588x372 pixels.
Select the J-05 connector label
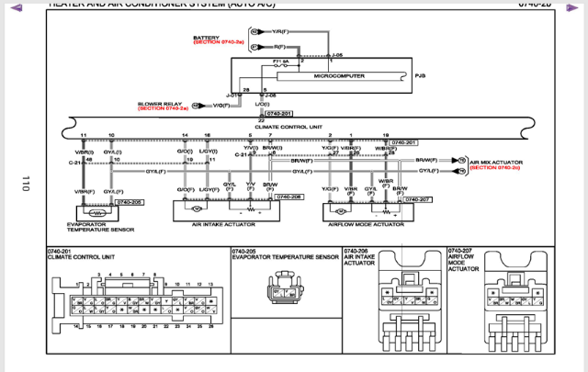pyautogui.click(x=337, y=55)
